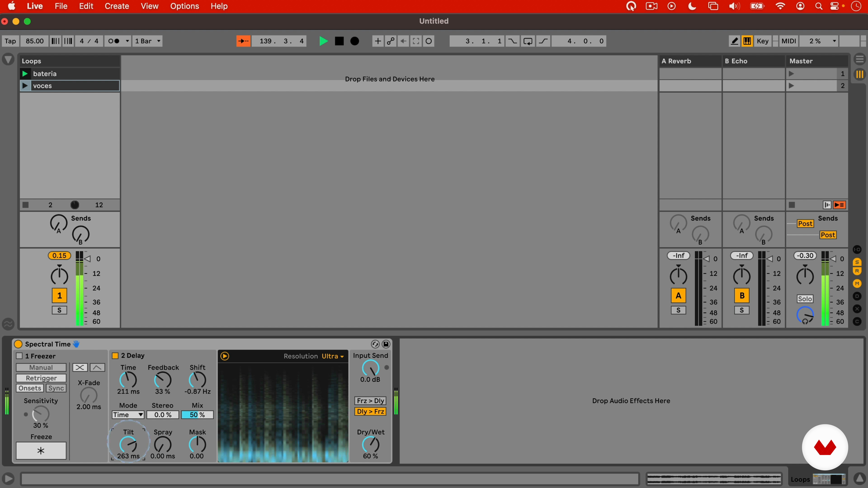868x488 pixels.
Task: Click the Stop All Clips button on Master
Action: coord(792,205)
